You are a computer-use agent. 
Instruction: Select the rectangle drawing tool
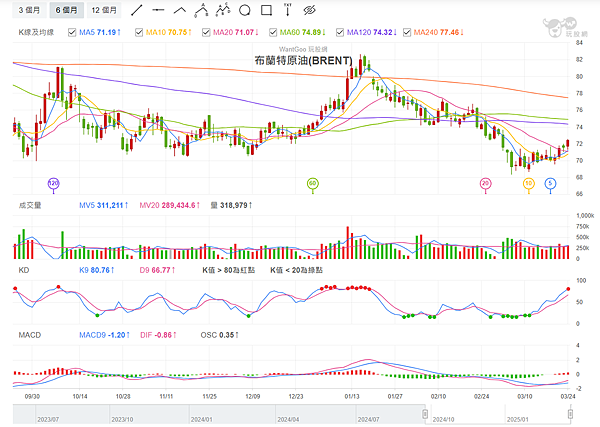click(x=266, y=10)
